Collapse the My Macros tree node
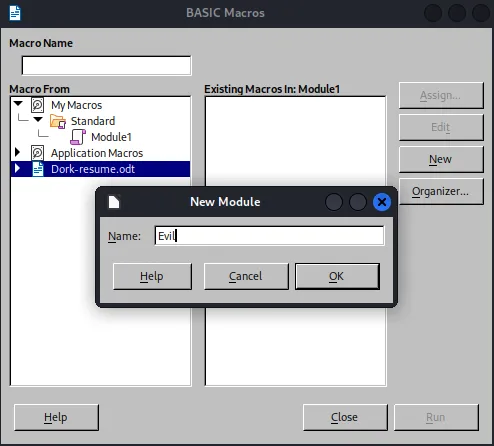The height and width of the screenshot is (446, 494). (18, 104)
